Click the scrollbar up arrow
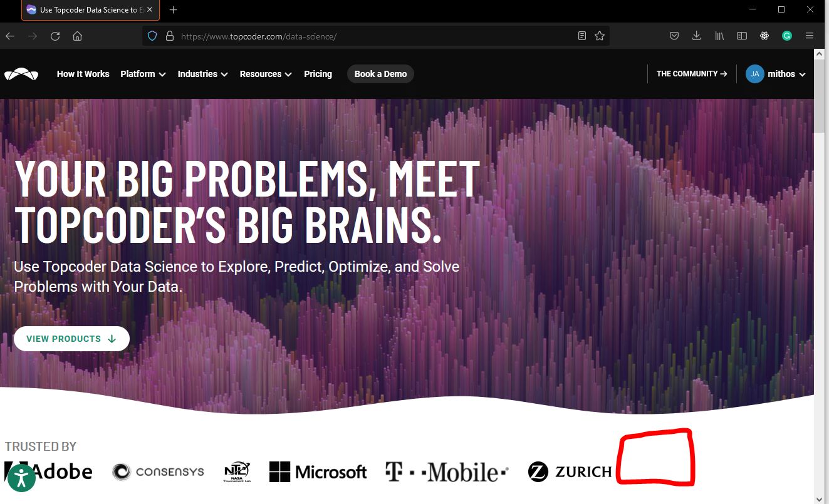The height and width of the screenshot is (504, 829). (819, 54)
